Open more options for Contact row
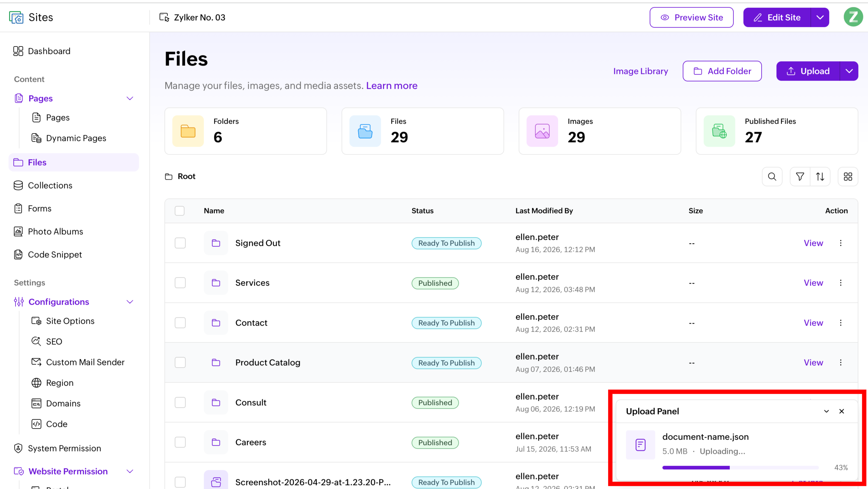Screen dimensions: 868x489 tap(841, 323)
